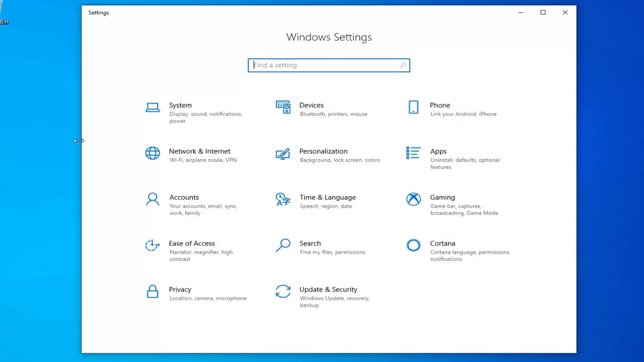Viewport: 644px width, 362px height.
Task: Open the Privacy lock icon
Action: tap(152, 292)
